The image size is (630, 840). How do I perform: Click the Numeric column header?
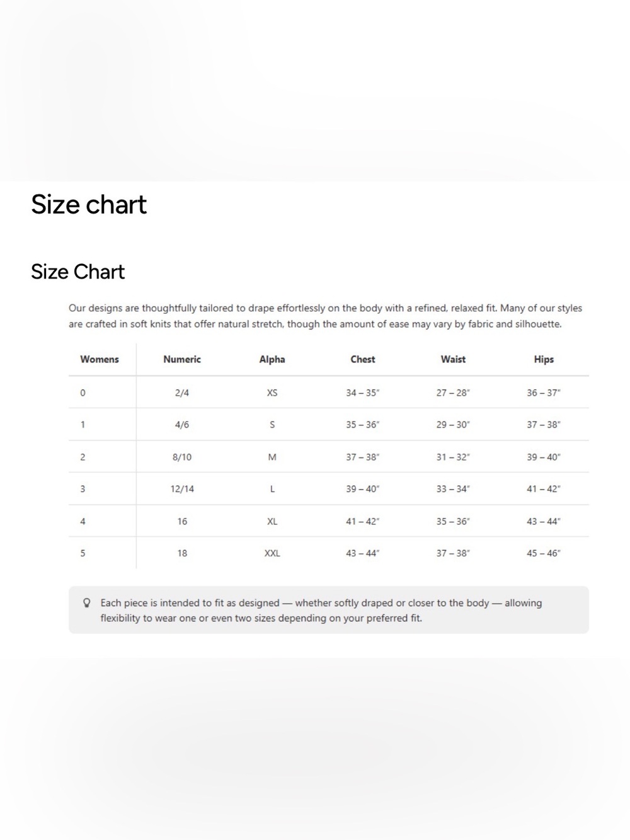click(182, 359)
